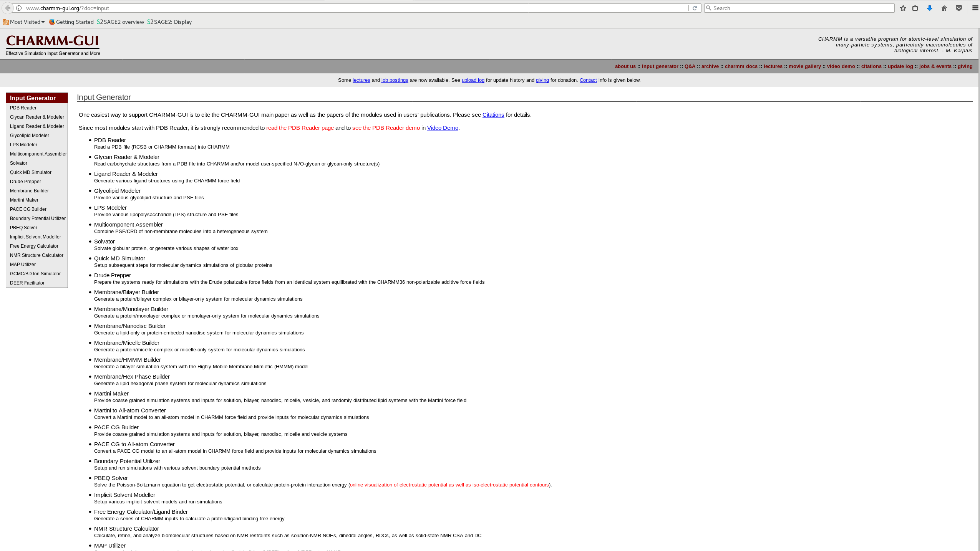Open the SAGE2: Display bookmark
Screen dimensions: 980x551
click(x=169, y=22)
